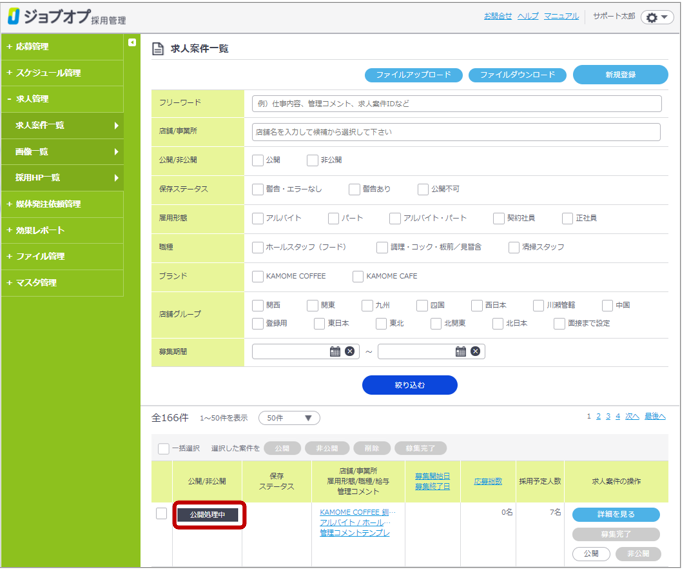Check the 関西 store group
687x572 pixels.
point(258,305)
